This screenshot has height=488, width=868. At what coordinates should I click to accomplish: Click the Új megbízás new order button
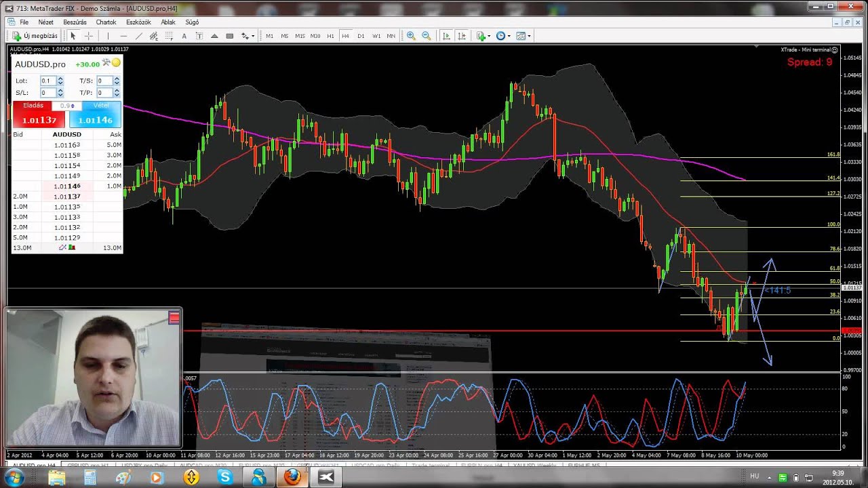(x=35, y=36)
